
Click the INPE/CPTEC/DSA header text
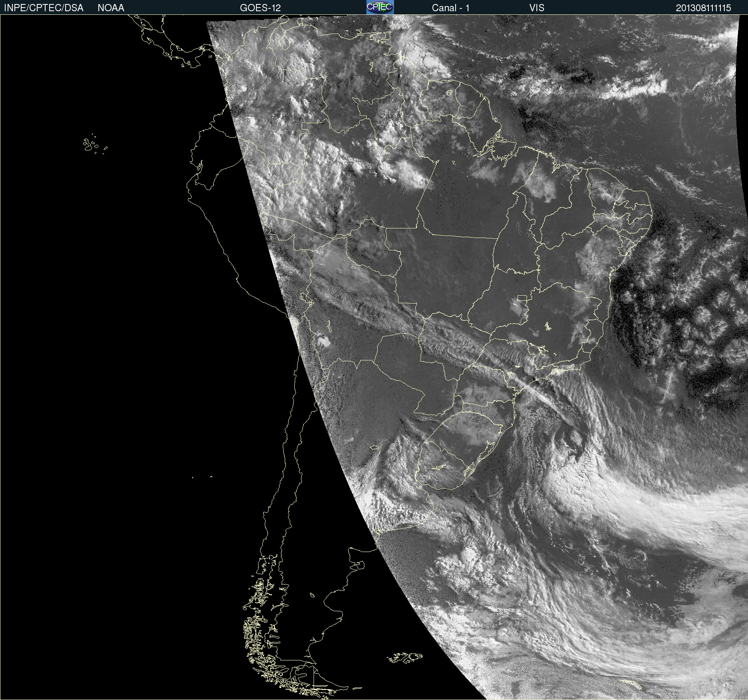coord(44,8)
